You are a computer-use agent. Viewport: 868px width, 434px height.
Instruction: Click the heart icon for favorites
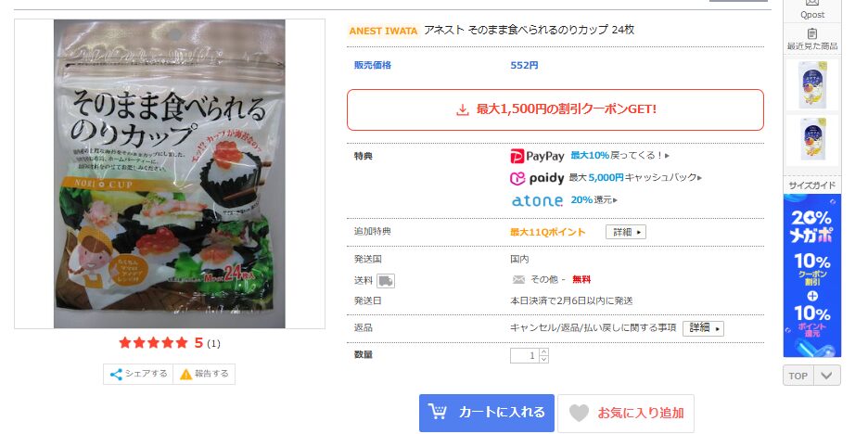tap(579, 413)
